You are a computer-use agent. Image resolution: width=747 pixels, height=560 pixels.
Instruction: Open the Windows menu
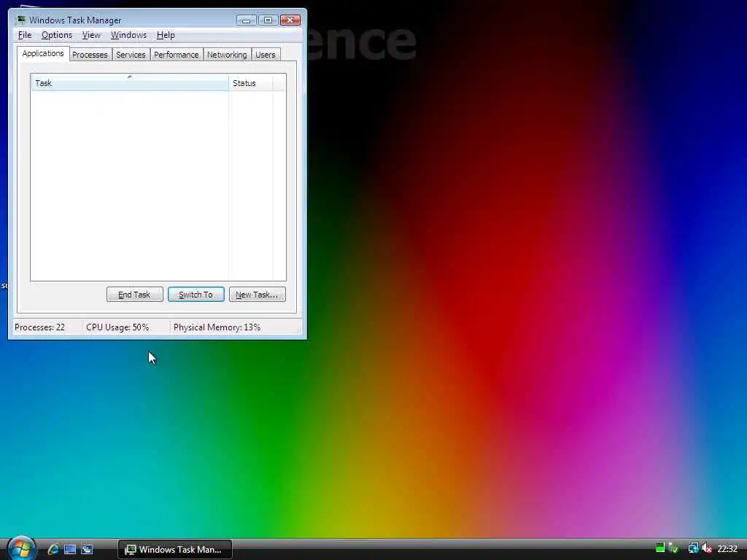pos(128,35)
